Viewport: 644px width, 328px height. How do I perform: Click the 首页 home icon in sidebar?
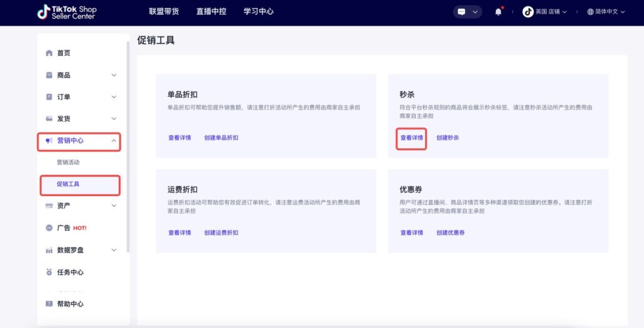(49, 53)
